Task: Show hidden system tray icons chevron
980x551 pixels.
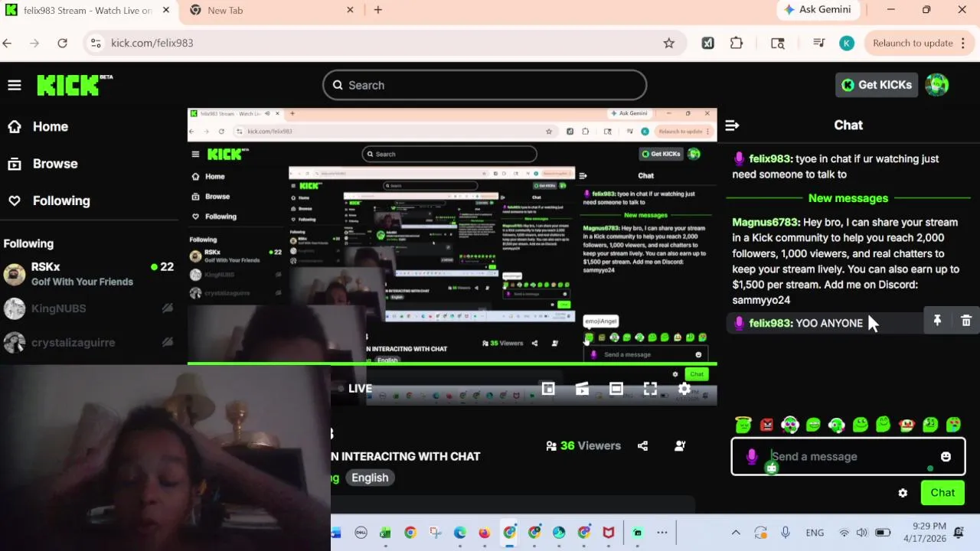Action: pyautogui.click(x=736, y=533)
